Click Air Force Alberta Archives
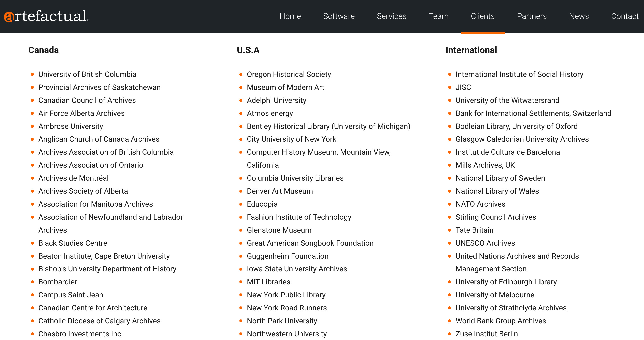The height and width of the screenshot is (340, 644). (x=81, y=113)
